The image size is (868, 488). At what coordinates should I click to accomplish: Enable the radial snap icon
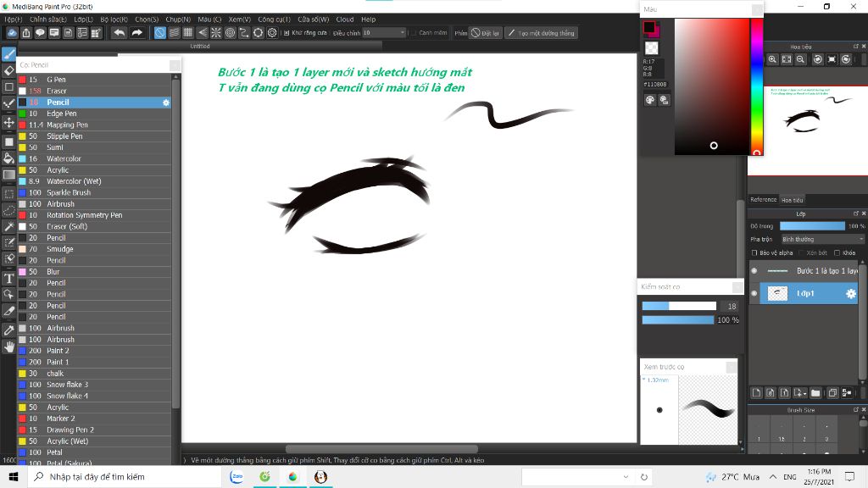click(x=216, y=33)
